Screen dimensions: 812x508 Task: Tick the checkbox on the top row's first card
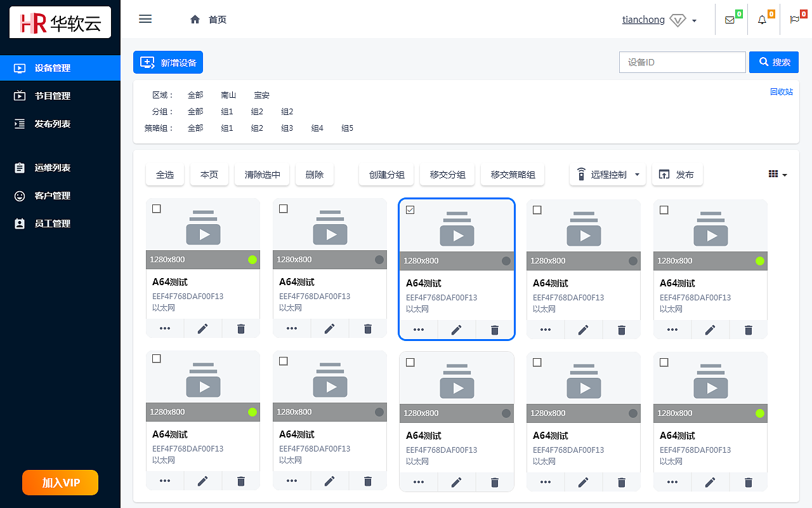click(x=157, y=208)
